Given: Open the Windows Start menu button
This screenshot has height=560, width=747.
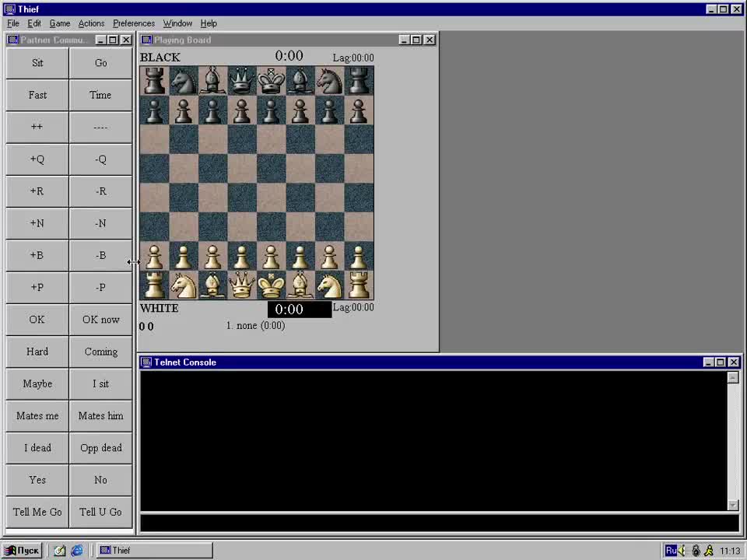Looking at the screenshot, I should 22,551.
